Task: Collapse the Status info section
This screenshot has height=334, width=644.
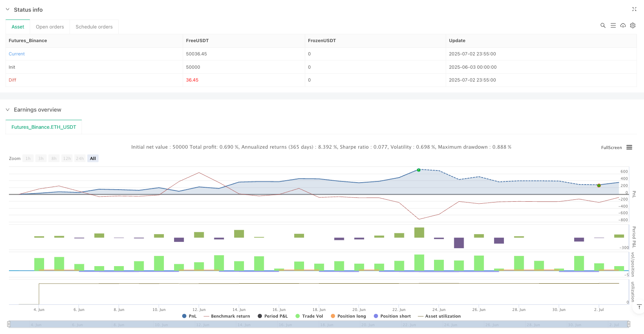Action: (x=7, y=9)
